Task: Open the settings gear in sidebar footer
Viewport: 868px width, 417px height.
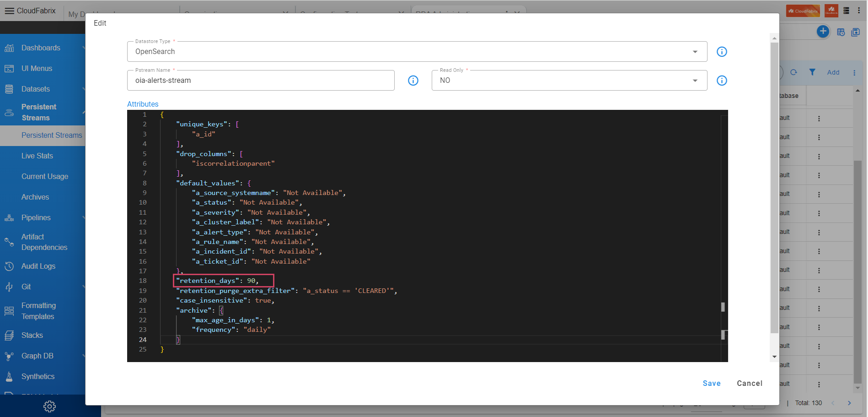Action: coord(49,406)
